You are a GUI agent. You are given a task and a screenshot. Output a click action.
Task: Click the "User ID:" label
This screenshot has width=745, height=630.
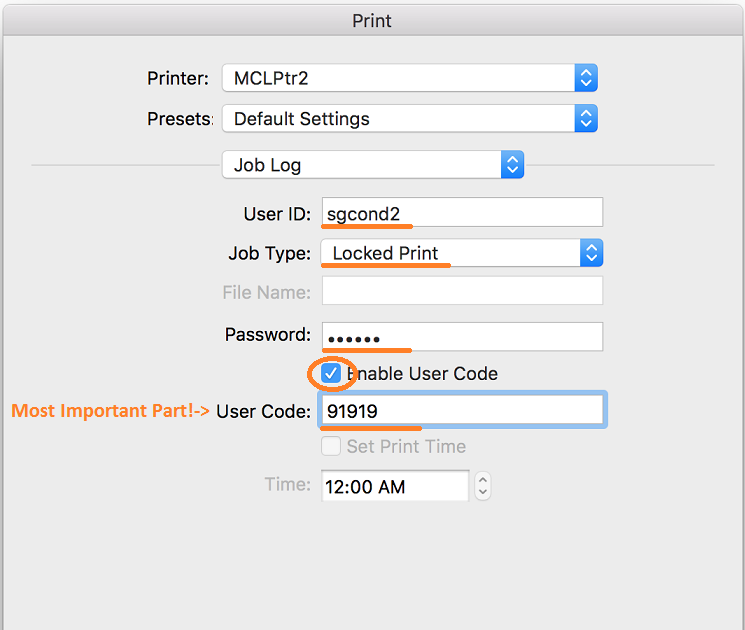[x=277, y=214]
